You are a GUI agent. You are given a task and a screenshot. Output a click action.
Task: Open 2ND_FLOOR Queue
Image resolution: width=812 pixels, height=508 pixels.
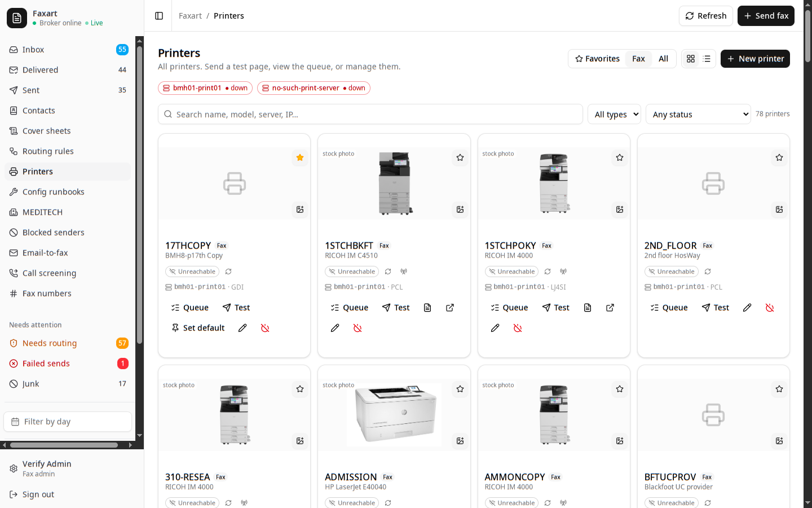669,308
